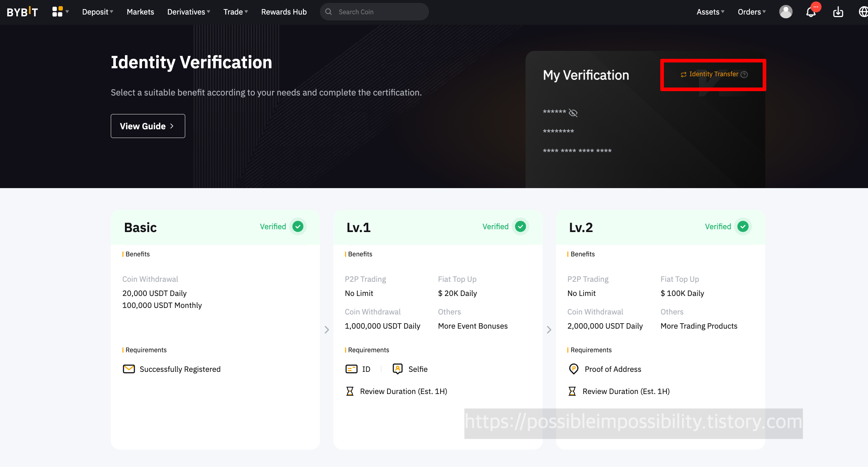This screenshot has height=467, width=868.
Task: Open the user profile avatar
Action: [786, 12]
